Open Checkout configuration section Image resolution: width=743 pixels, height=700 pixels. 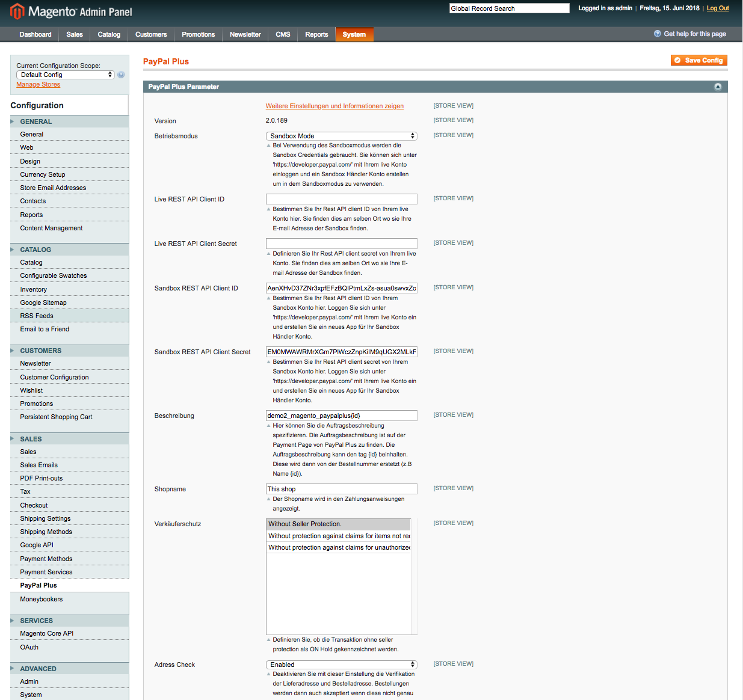pos(70,505)
